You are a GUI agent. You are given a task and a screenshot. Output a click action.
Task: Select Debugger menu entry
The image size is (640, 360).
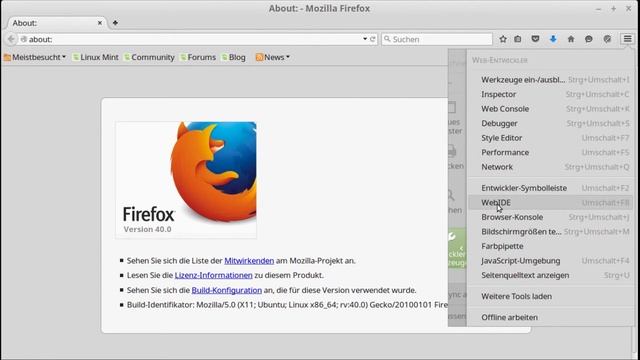tap(550, 123)
